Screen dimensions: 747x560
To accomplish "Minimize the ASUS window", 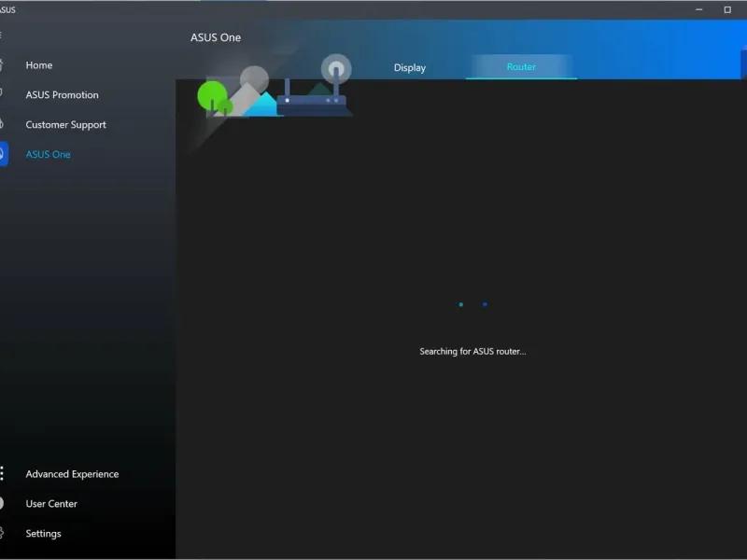I will 698,9.
